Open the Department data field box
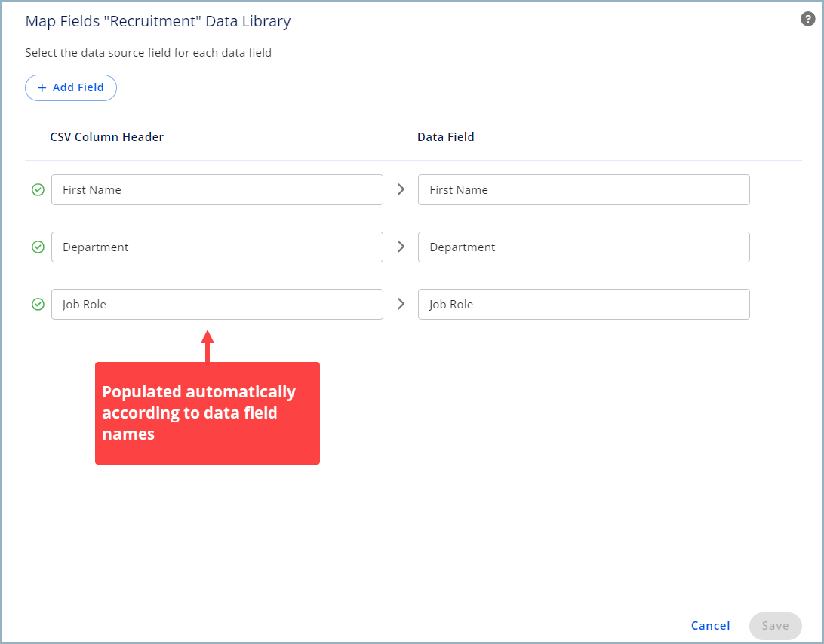 coord(583,247)
